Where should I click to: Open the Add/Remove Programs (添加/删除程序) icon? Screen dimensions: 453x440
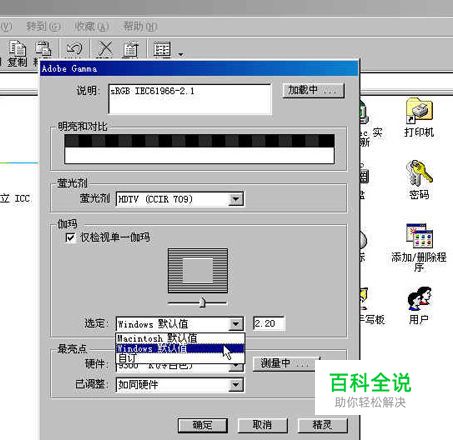click(x=419, y=247)
